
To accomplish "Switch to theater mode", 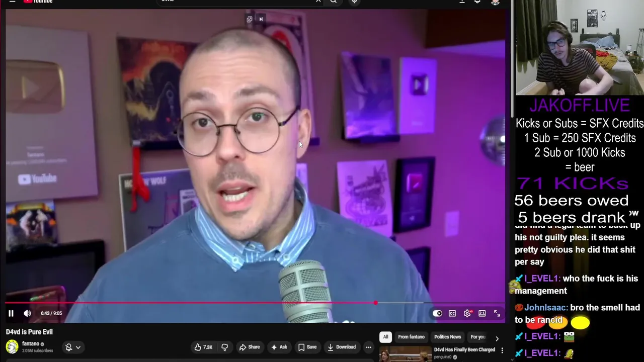I will point(482,314).
